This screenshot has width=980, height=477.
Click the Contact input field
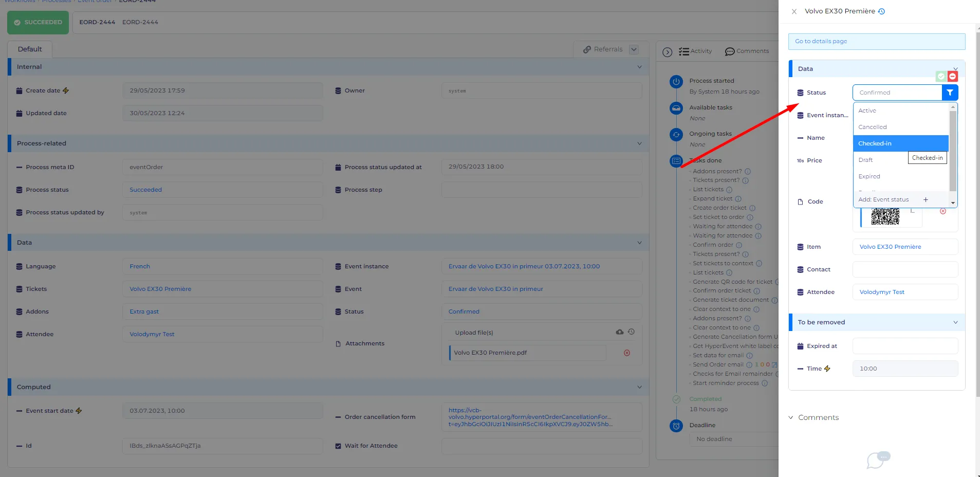(x=905, y=269)
